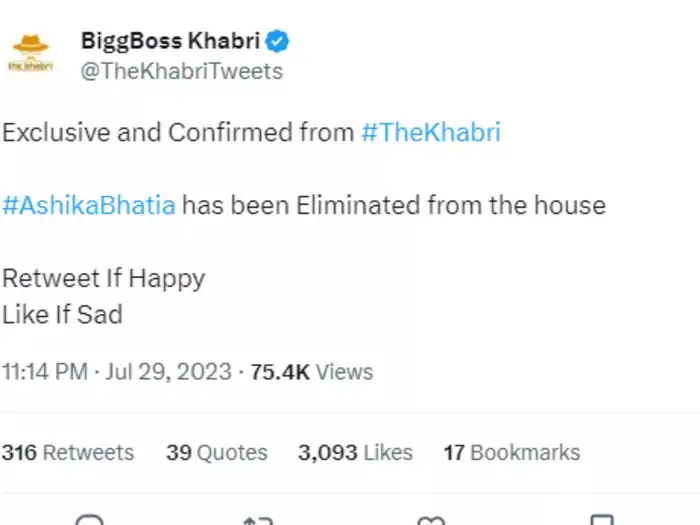The width and height of the screenshot is (700, 525).
Task: Click the "Like If Sad" line
Action: 62,314
